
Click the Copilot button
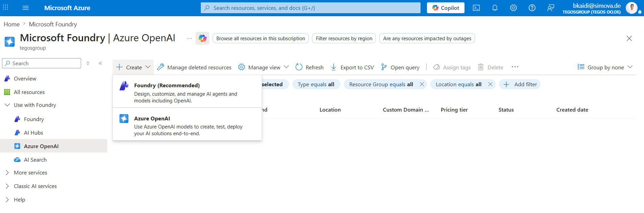click(446, 8)
